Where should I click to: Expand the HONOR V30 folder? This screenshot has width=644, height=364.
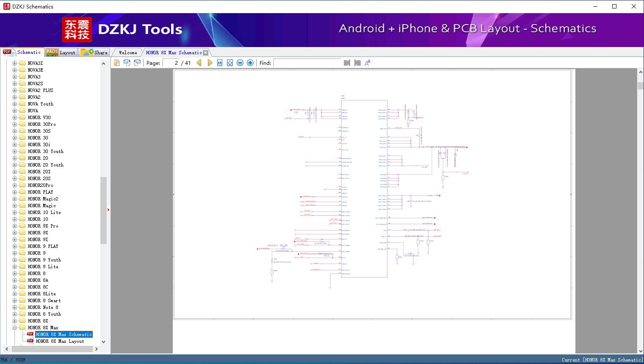click(x=15, y=117)
